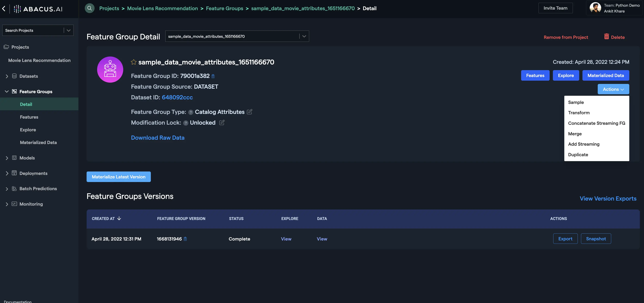Toggle Created At sort order
Screen dimensions: 644x303
point(119,218)
